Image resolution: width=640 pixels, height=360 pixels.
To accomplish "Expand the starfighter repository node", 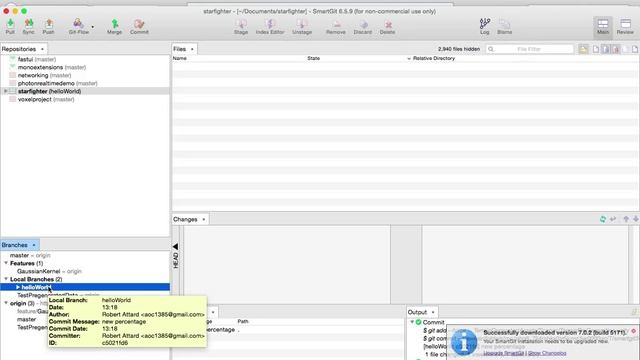I will point(5,91).
